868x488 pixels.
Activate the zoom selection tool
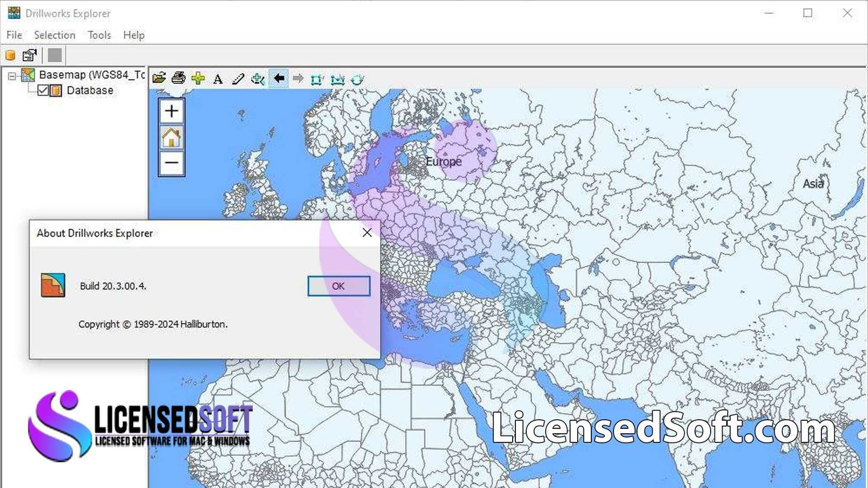pyautogui.click(x=258, y=79)
